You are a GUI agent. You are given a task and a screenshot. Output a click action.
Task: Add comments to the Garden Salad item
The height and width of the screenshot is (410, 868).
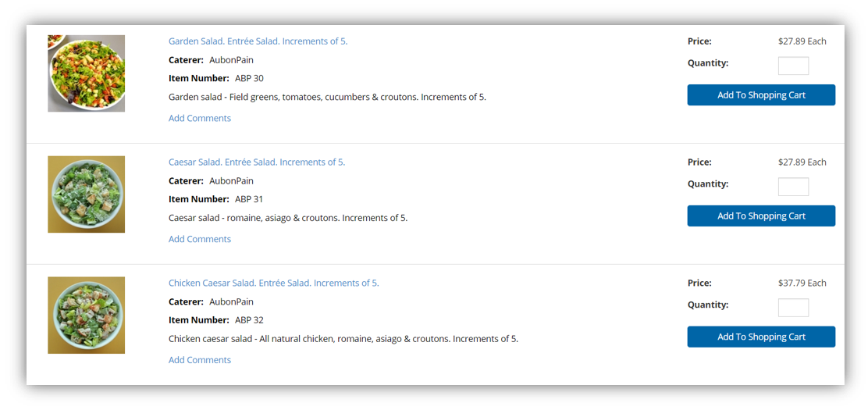[200, 118]
